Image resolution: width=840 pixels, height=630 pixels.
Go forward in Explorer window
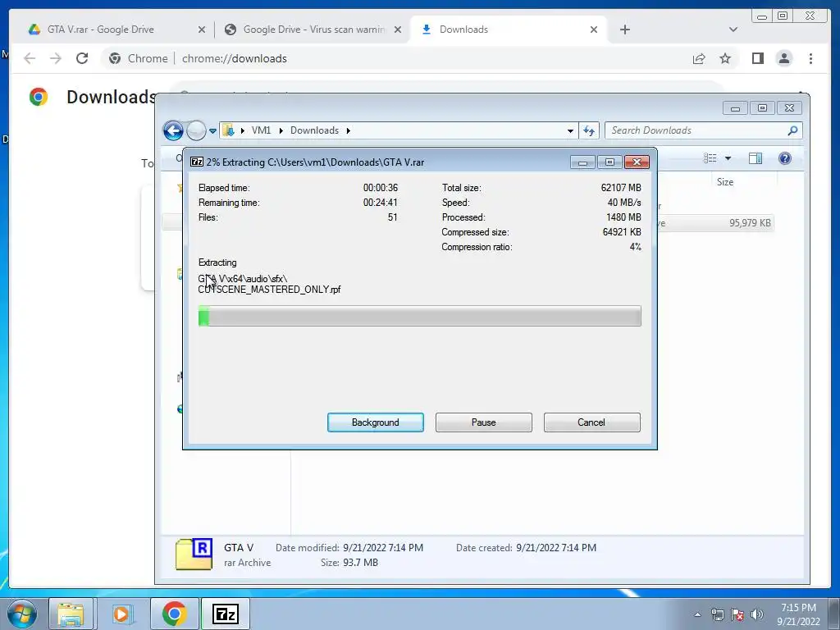[196, 130]
